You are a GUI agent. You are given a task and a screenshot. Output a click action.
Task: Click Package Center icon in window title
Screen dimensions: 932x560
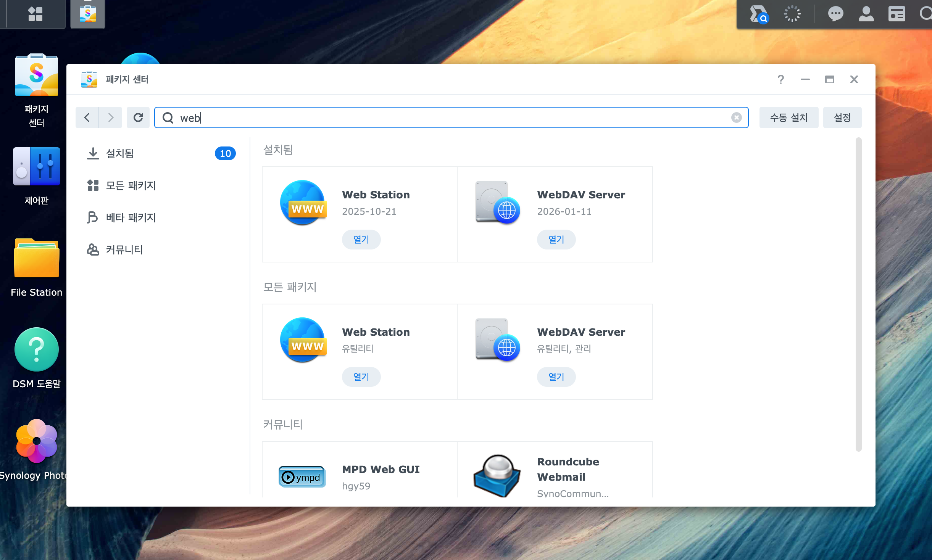(89, 79)
